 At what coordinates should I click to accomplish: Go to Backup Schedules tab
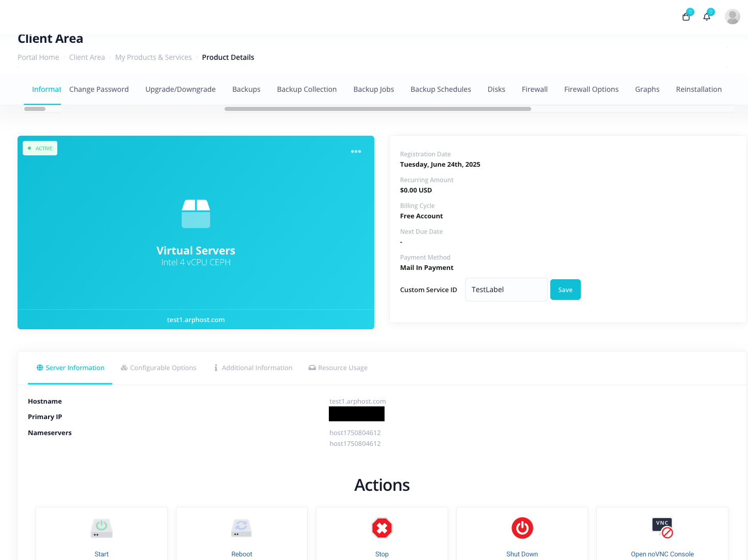point(440,89)
